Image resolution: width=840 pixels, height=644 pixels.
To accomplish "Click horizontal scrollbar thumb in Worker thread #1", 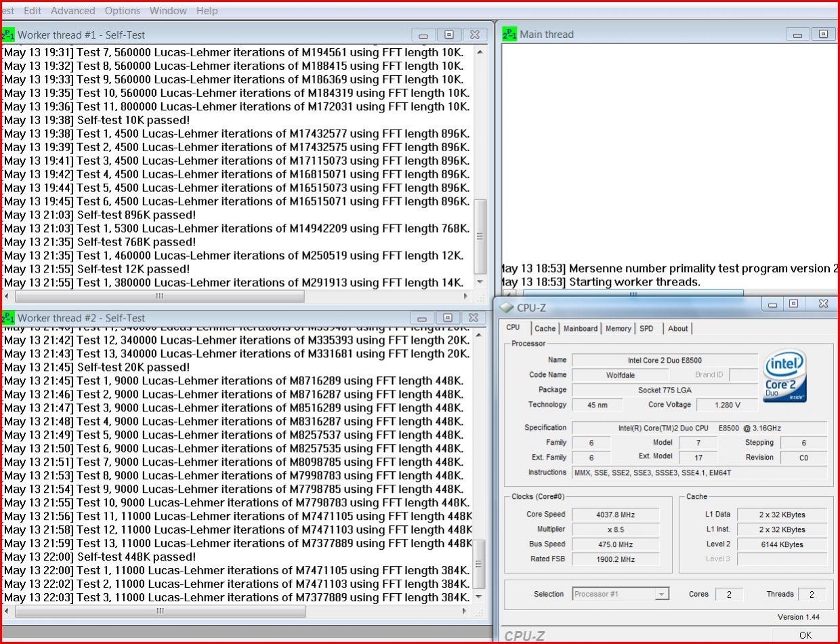I will (160, 296).
